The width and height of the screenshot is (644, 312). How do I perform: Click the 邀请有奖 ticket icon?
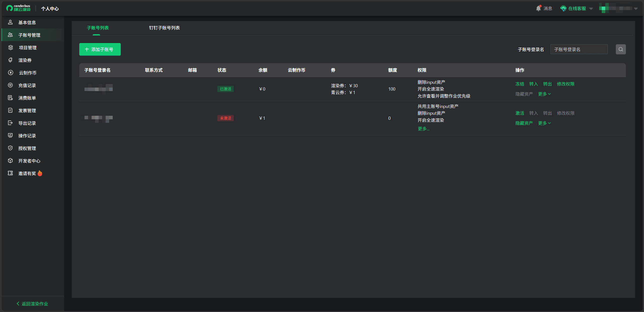point(10,173)
